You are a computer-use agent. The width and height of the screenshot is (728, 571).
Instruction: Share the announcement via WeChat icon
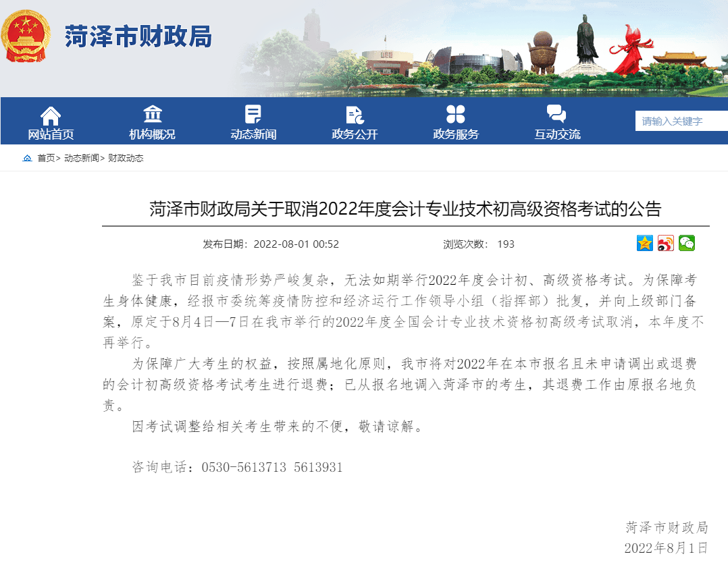(x=687, y=244)
